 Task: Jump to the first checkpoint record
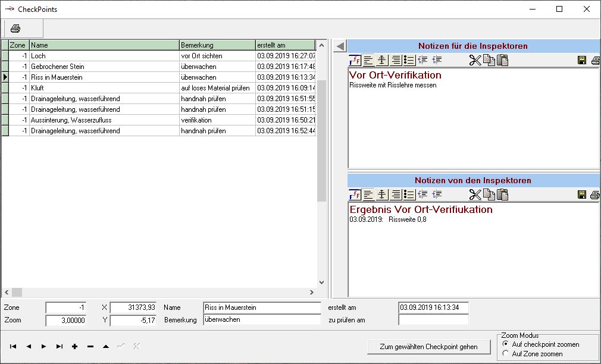[x=13, y=346]
